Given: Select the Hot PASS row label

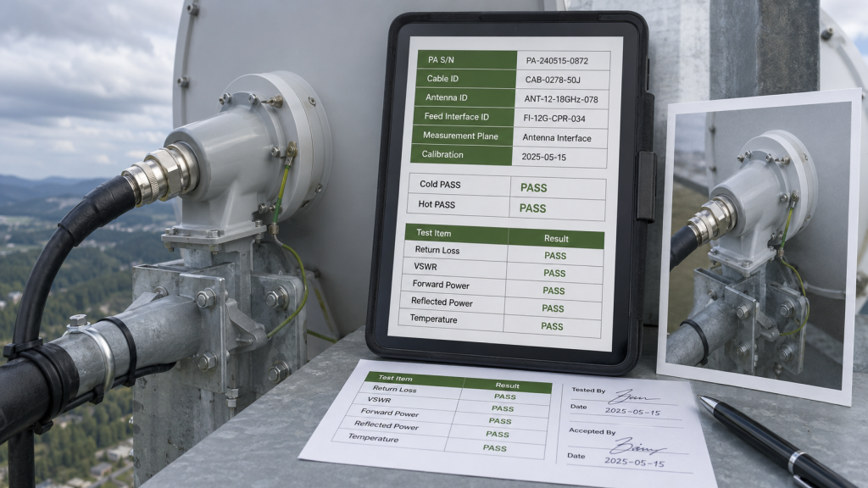Looking at the screenshot, I should click(x=437, y=204).
